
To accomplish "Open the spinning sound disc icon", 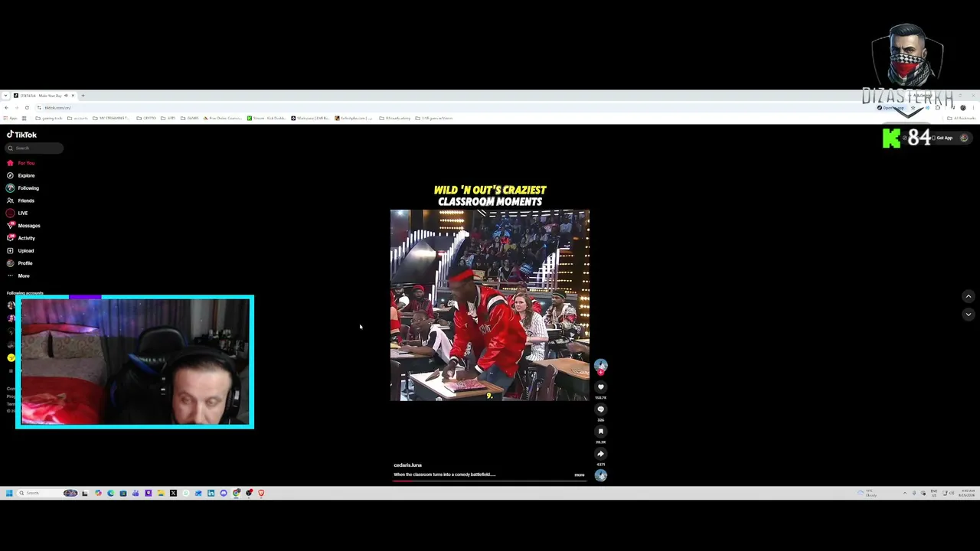I will tap(601, 475).
